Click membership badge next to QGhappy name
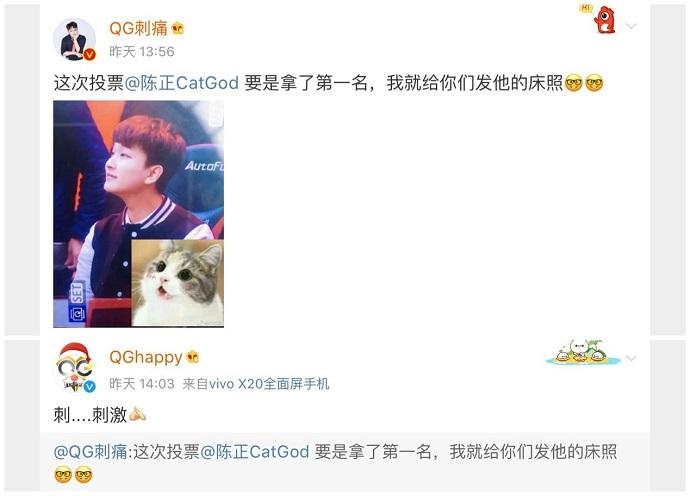This screenshot has height=496, width=690. (193, 357)
